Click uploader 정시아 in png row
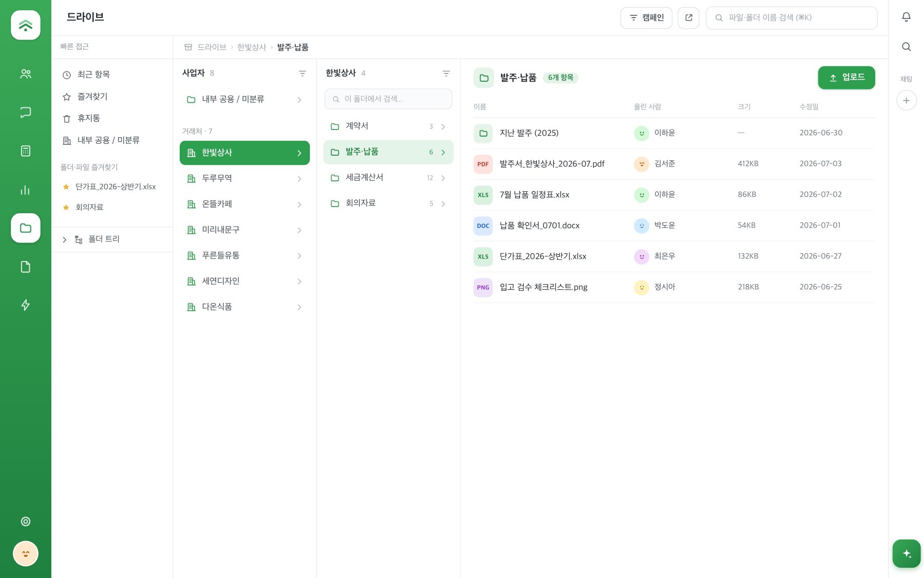The width and height of the screenshot is (924, 578). coord(654,287)
